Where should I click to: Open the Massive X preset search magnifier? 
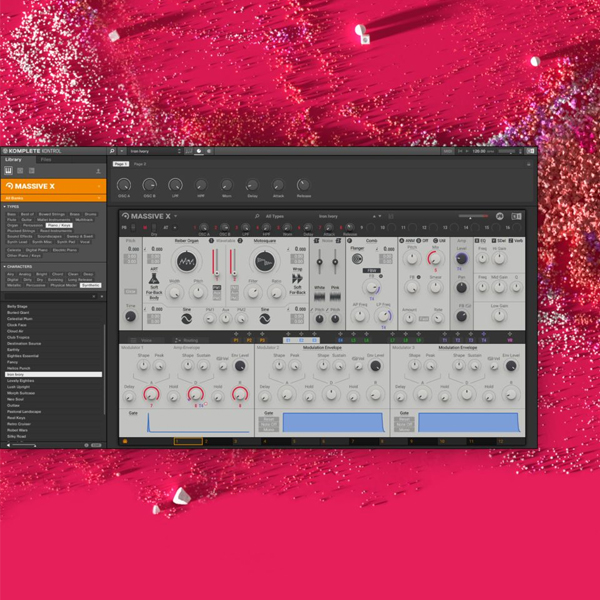(257, 216)
